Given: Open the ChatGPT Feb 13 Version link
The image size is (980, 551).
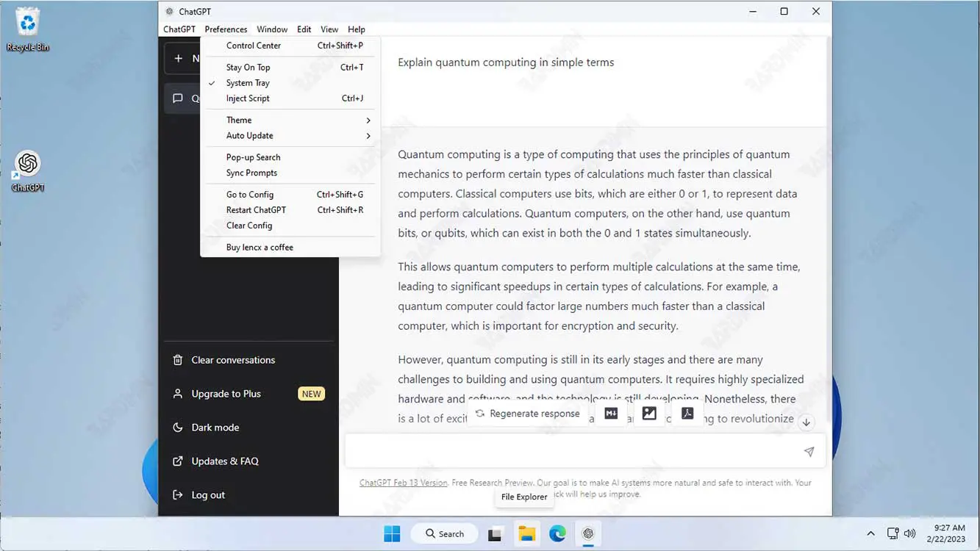Looking at the screenshot, I should click(x=403, y=483).
